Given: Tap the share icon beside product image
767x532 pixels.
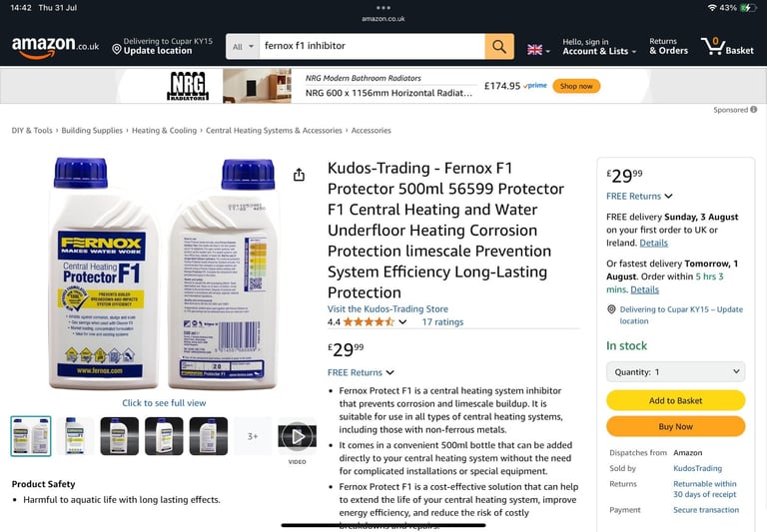Looking at the screenshot, I should tap(299, 175).
